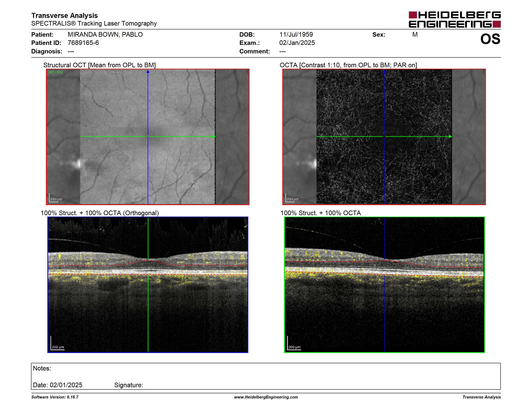Viewport: 532px width, 411px height.
Task: Click the Heidelberg Engineering logo
Action: pyautogui.click(x=455, y=20)
